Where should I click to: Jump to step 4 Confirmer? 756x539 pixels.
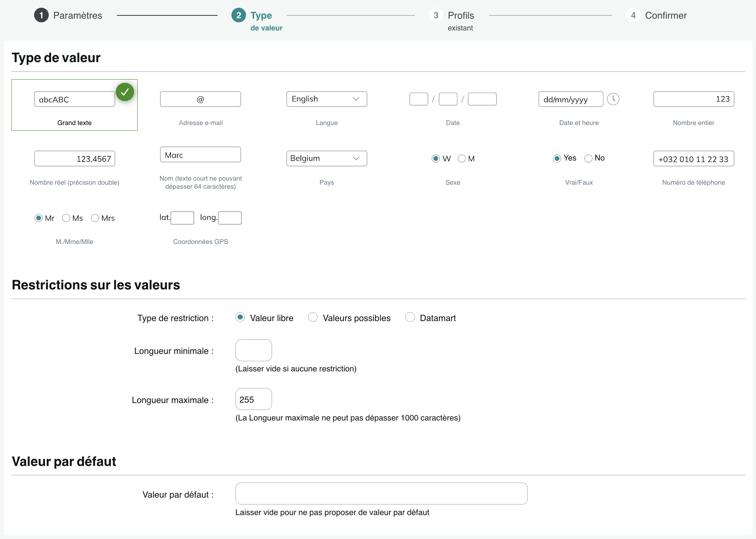(657, 15)
